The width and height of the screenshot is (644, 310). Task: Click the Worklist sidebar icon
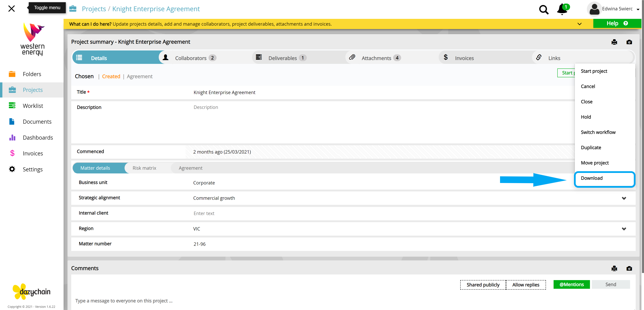12,106
